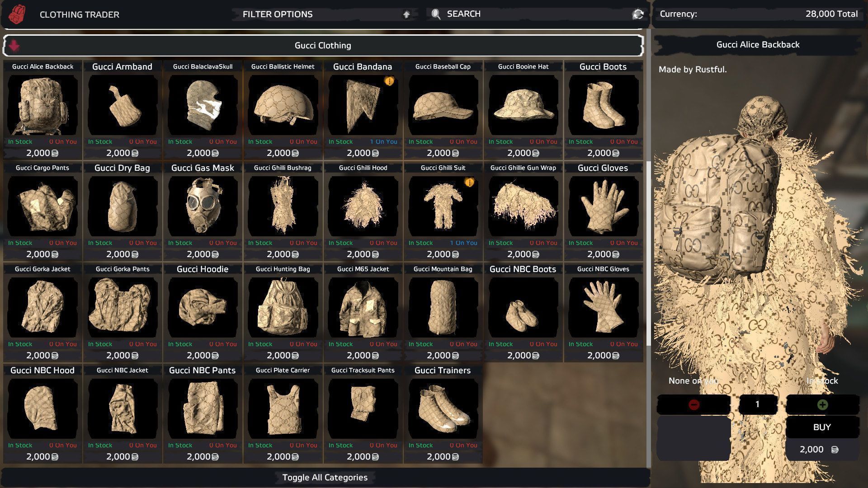Buy the selected Gucci Alice Backback
868x488 pixels.
(x=822, y=427)
